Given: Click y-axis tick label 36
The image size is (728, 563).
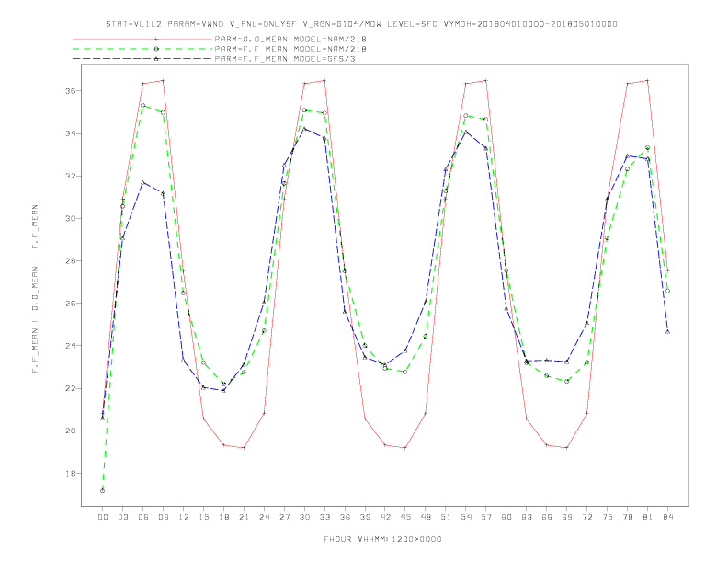Looking at the screenshot, I should pos(70,91).
